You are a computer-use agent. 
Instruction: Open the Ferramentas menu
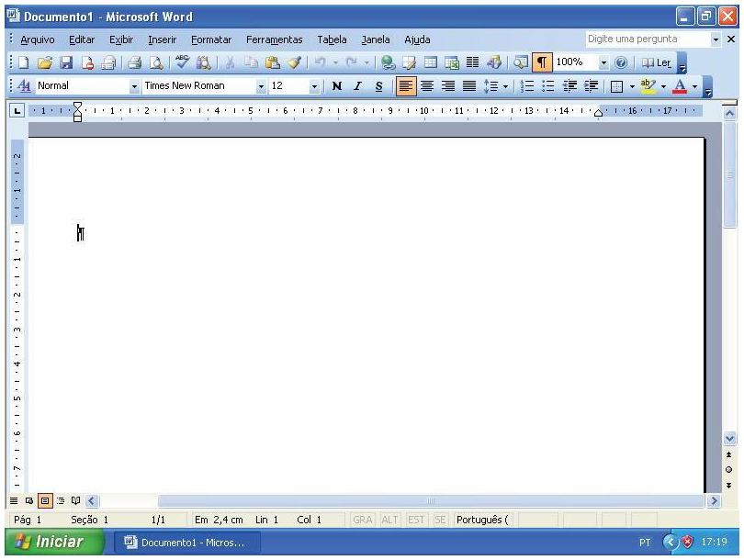click(274, 39)
